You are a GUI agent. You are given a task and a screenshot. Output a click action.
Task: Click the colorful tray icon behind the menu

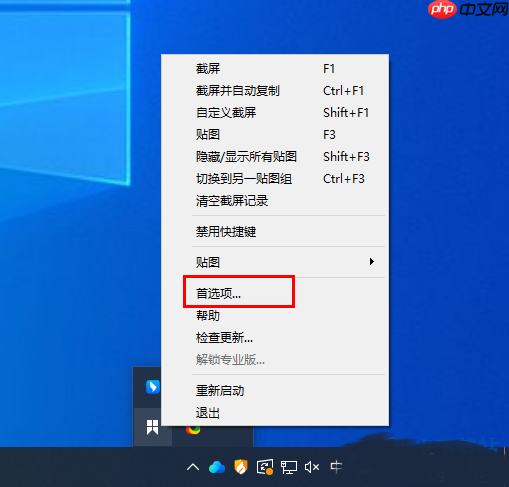coord(193,430)
